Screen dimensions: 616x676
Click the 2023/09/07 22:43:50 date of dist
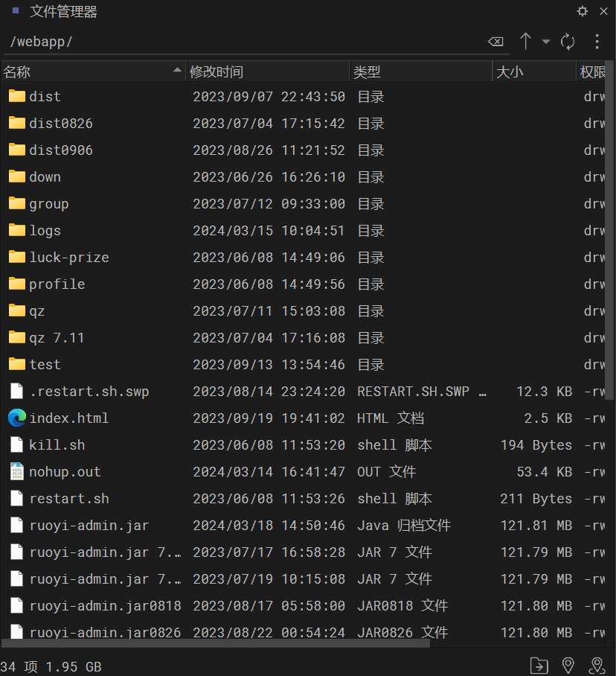(x=269, y=97)
